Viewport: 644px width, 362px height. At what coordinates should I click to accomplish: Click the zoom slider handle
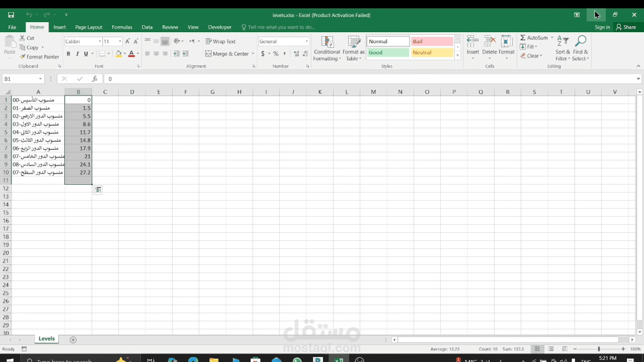pos(599,349)
